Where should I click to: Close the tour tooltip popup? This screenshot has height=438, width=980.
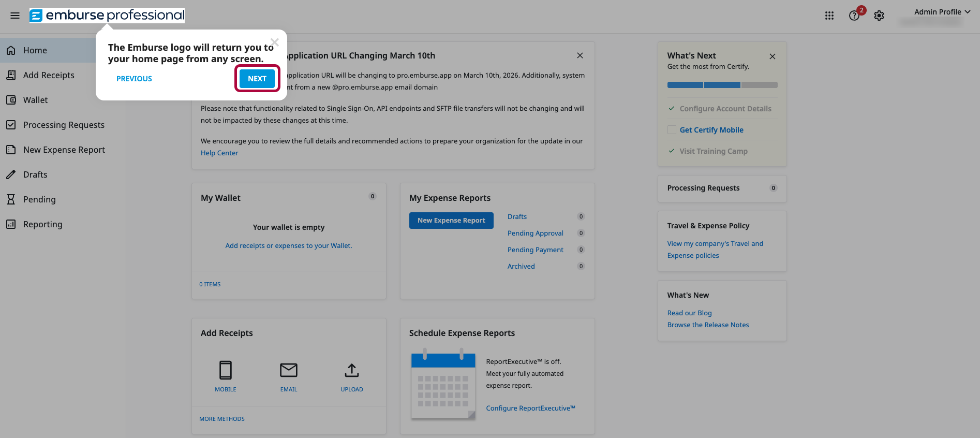pos(275,42)
